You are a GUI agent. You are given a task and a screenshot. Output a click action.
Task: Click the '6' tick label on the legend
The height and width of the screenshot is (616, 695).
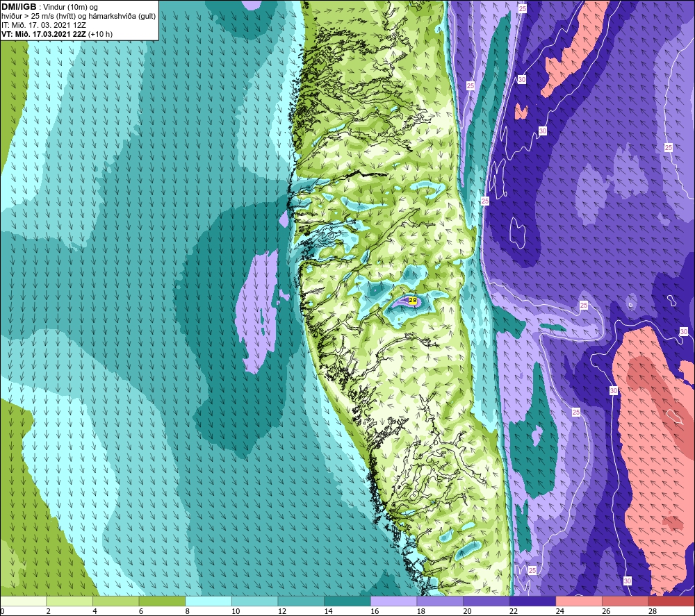141,611
